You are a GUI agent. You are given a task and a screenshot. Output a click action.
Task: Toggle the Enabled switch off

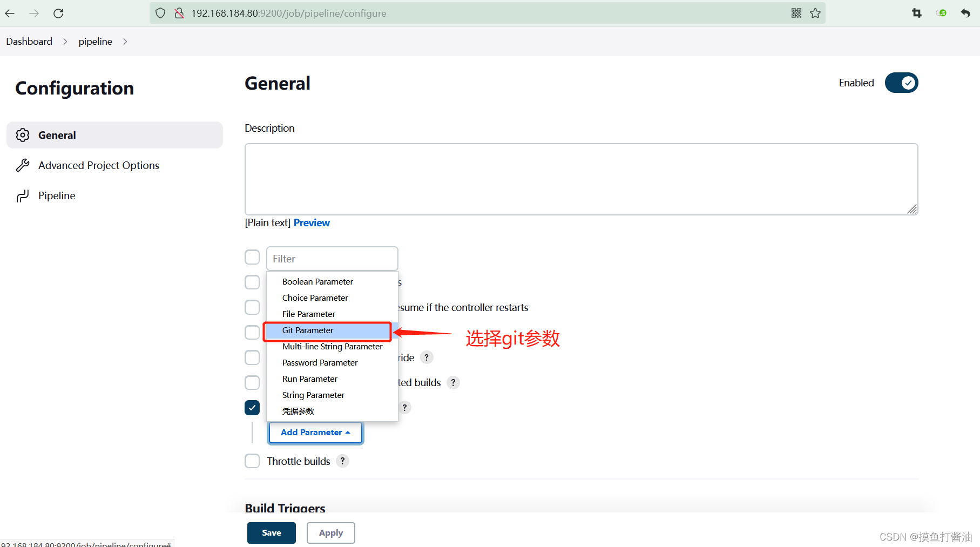pyautogui.click(x=901, y=83)
